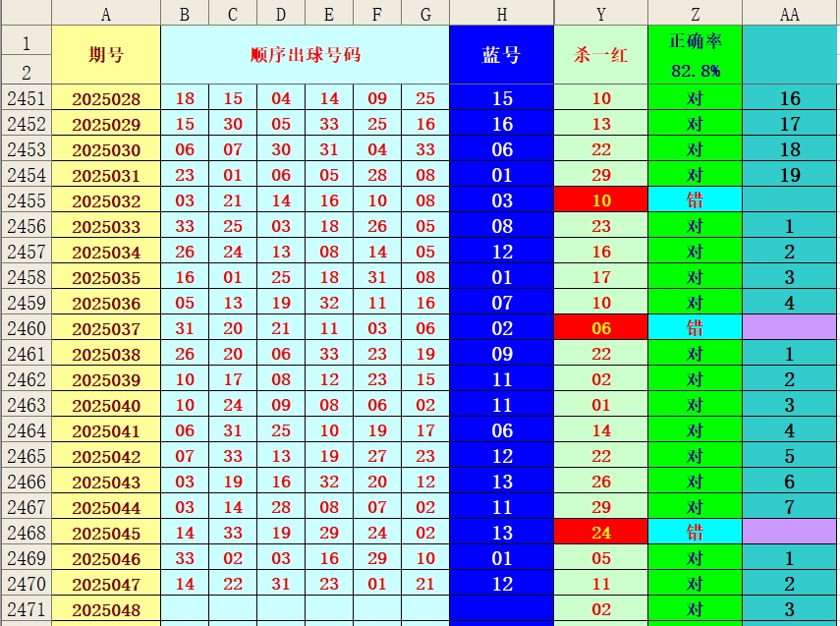
Task: Select column H header
Action: click(x=501, y=13)
